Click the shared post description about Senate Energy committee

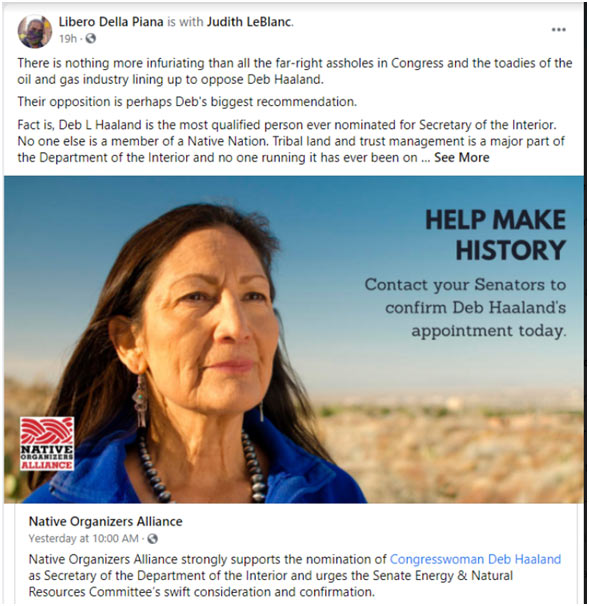pyautogui.click(x=294, y=575)
